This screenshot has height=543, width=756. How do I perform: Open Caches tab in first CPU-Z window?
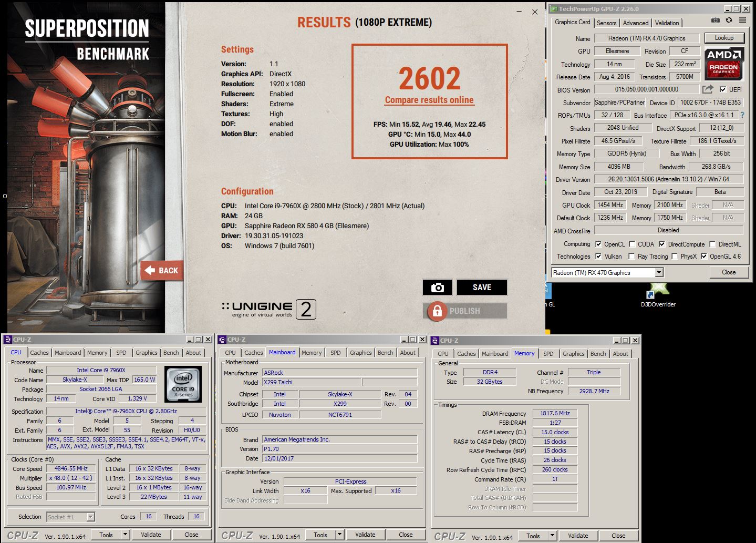point(39,353)
